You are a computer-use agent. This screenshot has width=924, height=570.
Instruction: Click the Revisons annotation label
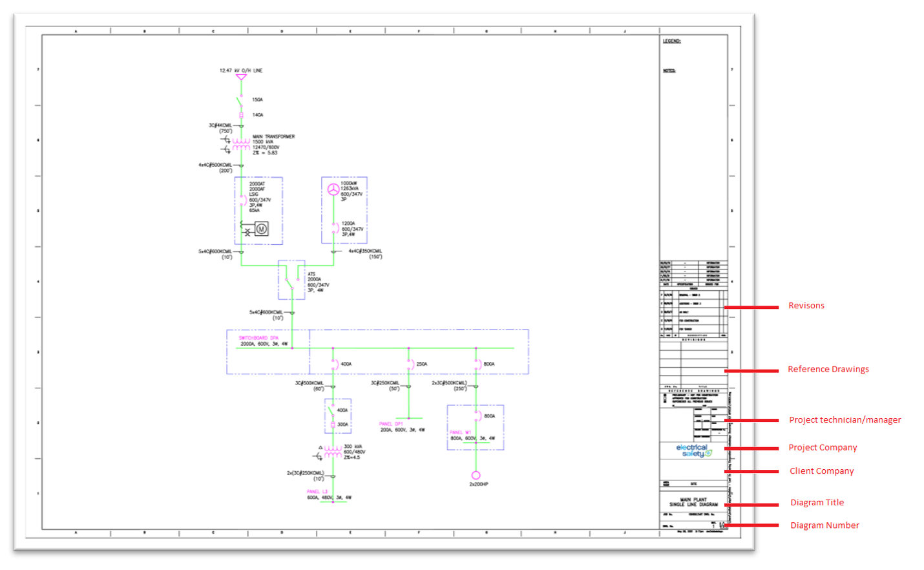click(806, 306)
